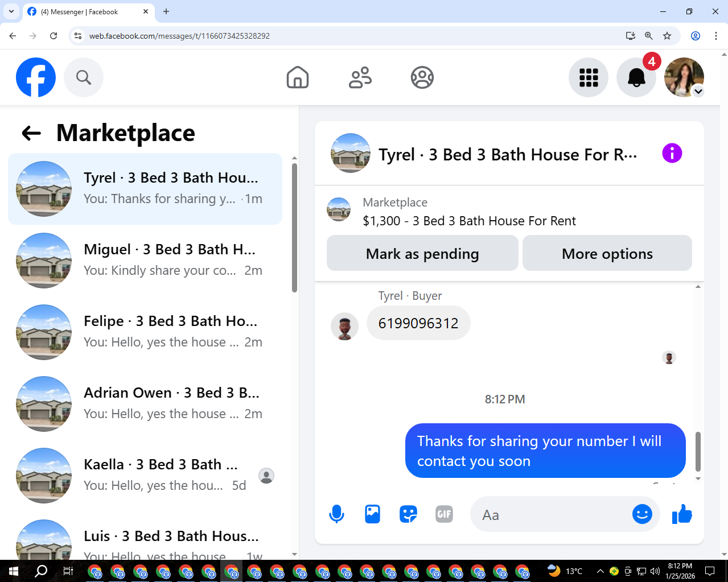Open Felipe conversation in list
728x582 pixels.
click(145, 332)
